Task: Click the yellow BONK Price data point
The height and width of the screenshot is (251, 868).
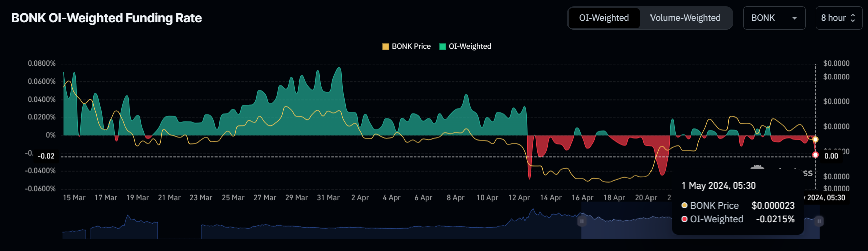Action: point(815,139)
